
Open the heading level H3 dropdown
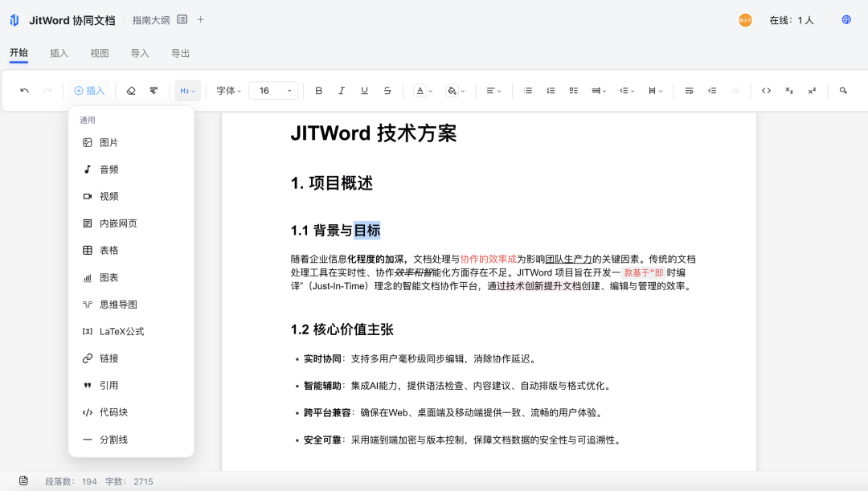(x=188, y=90)
